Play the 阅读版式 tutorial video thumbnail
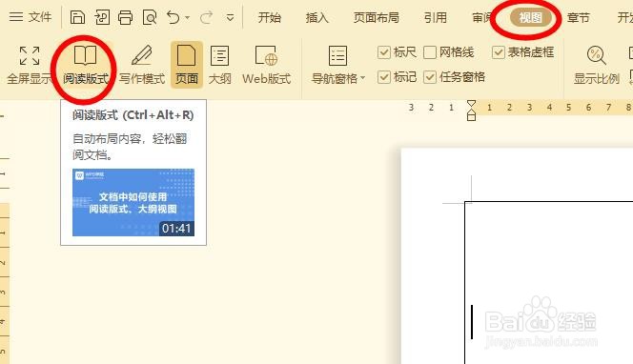 click(133, 202)
